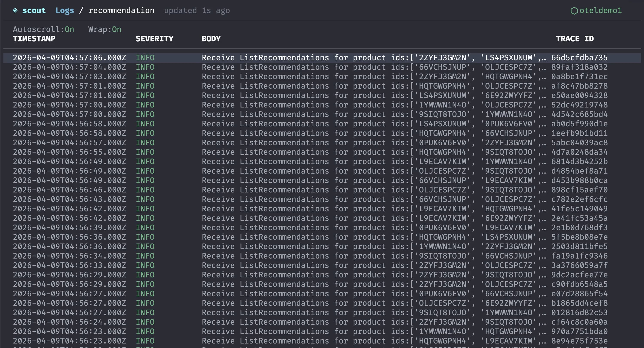Sort logs by SEVERITY column
Screen dimensions: 644x348
click(x=154, y=38)
